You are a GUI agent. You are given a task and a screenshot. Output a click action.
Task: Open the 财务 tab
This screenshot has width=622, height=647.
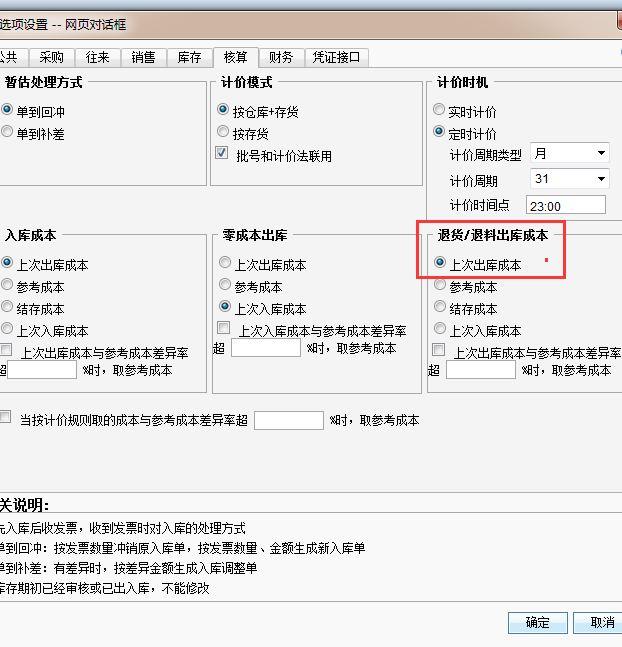pos(281,57)
